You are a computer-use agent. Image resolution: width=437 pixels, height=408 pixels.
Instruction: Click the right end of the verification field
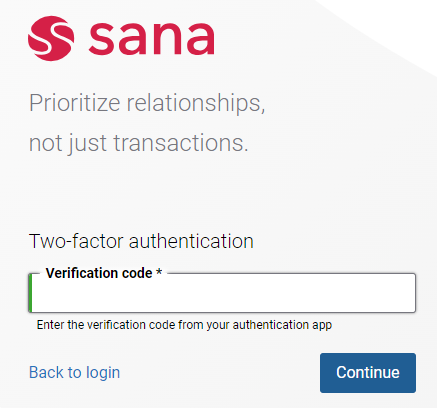408,293
